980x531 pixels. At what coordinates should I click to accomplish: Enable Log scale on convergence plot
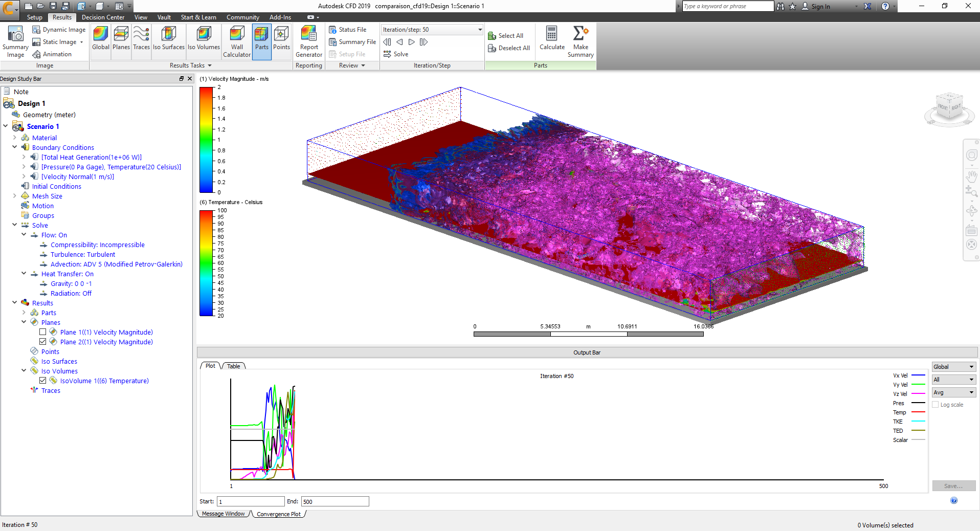click(x=936, y=404)
